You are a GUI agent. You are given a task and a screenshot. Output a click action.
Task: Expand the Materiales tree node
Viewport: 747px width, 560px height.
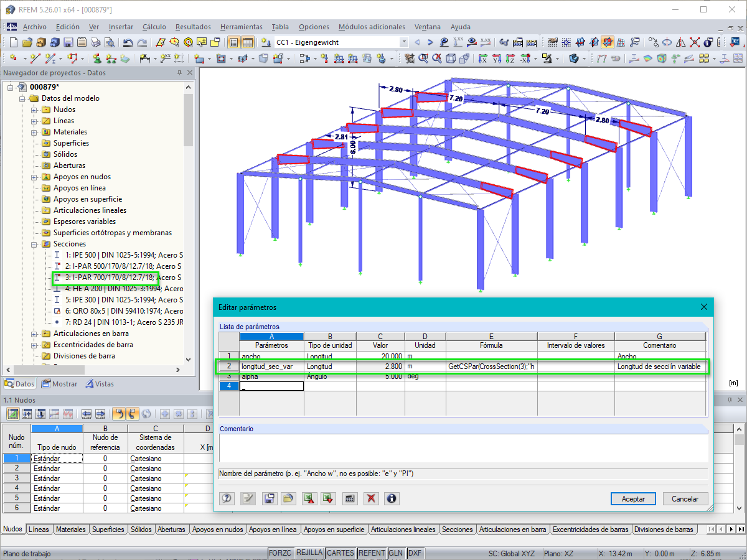(34, 132)
